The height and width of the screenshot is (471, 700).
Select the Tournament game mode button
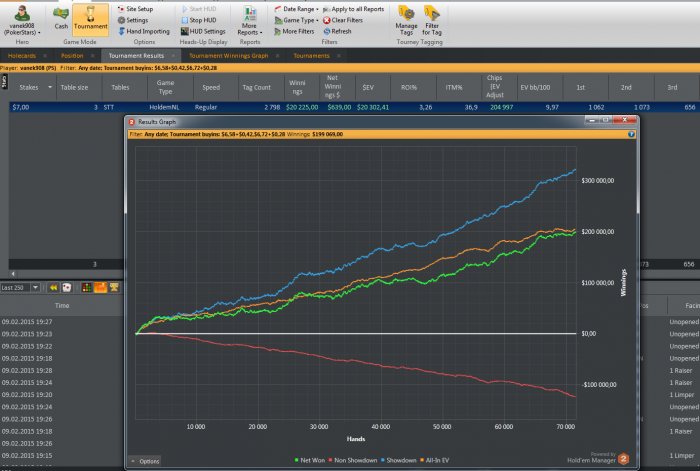click(90, 18)
